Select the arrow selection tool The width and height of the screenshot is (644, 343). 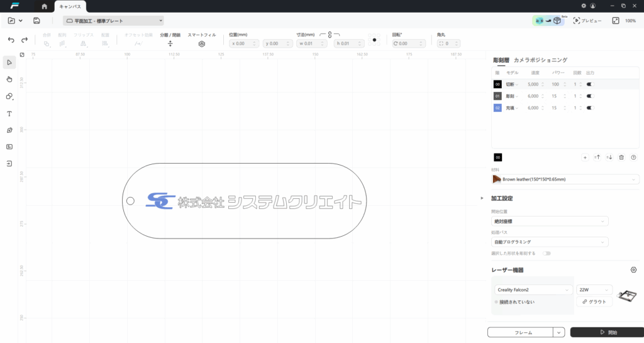tap(9, 62)
